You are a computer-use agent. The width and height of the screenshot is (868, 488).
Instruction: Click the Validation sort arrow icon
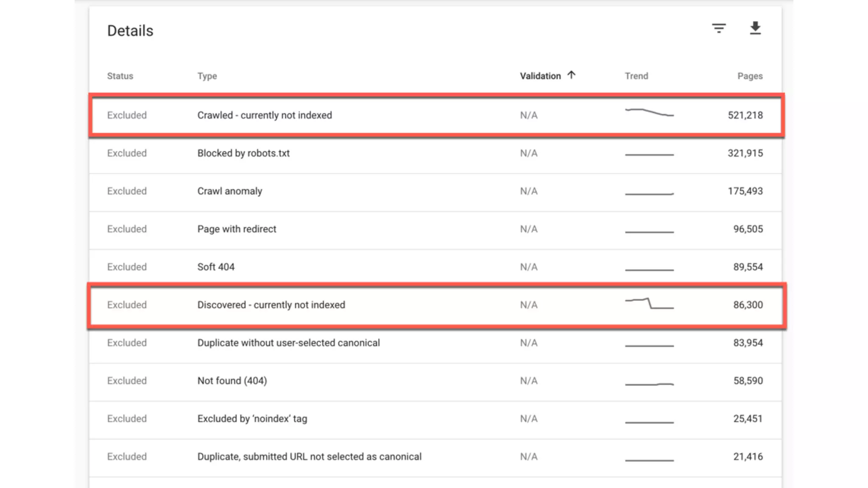tap(571, 75)
